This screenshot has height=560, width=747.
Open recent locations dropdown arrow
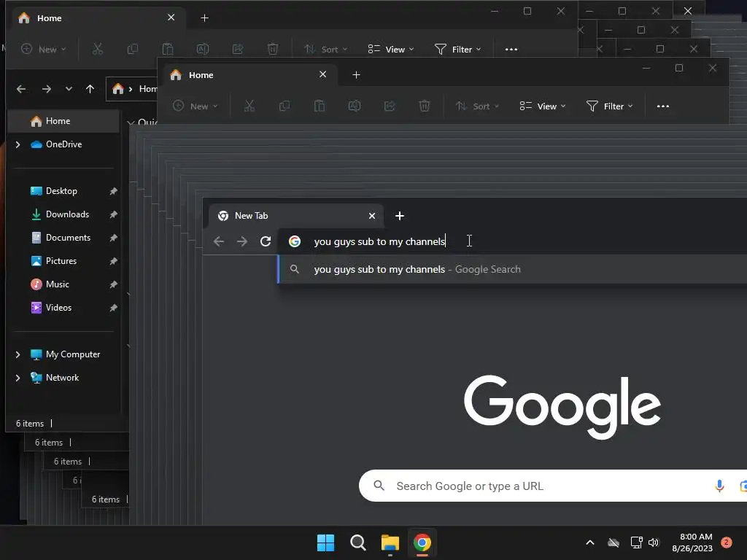point(69,88)
